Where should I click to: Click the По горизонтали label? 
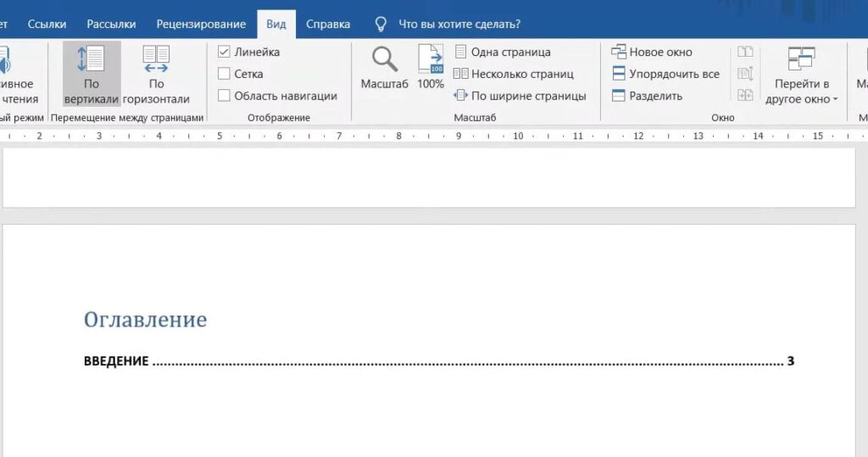click(156, 92)
